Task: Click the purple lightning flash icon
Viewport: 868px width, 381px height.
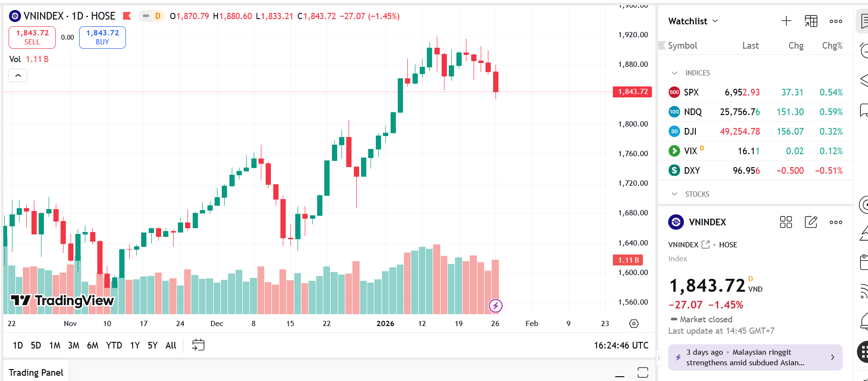Action: [x=496, y=306]
